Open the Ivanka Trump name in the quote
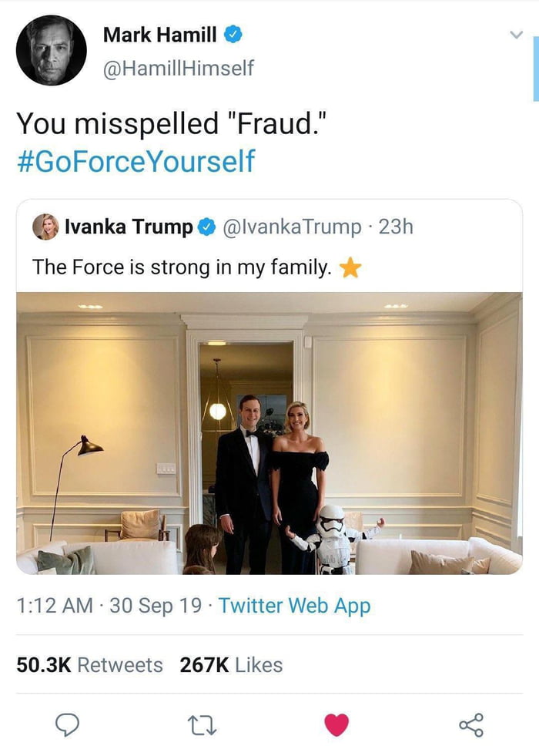The height and width of the screenshot is (756, 539). pos(129,227)
